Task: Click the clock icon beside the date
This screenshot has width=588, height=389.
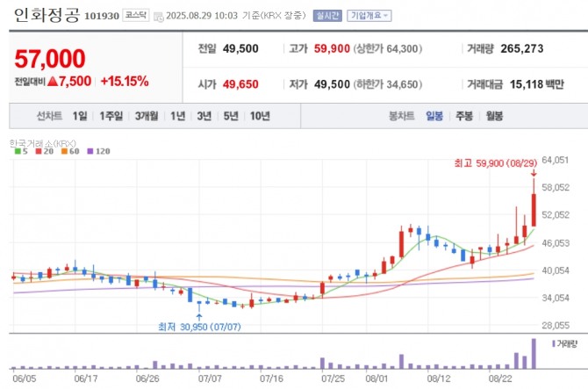Action: click(159, 17)
